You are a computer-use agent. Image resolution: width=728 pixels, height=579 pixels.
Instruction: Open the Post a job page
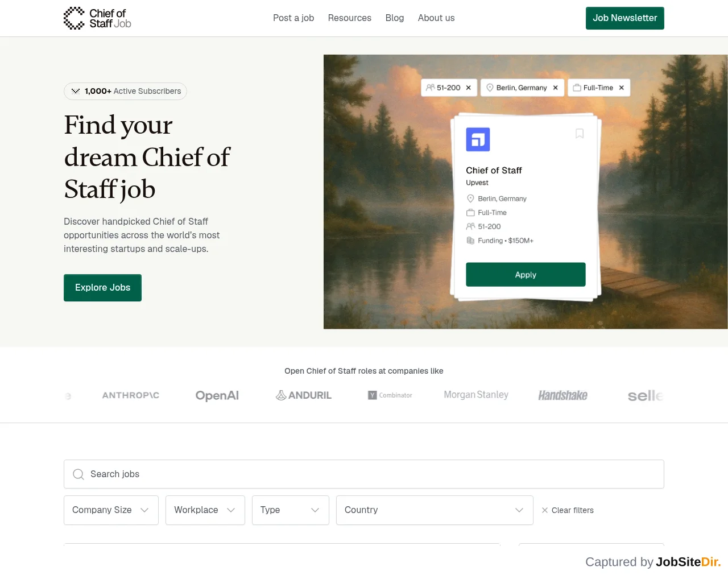(x=293, y=18)
